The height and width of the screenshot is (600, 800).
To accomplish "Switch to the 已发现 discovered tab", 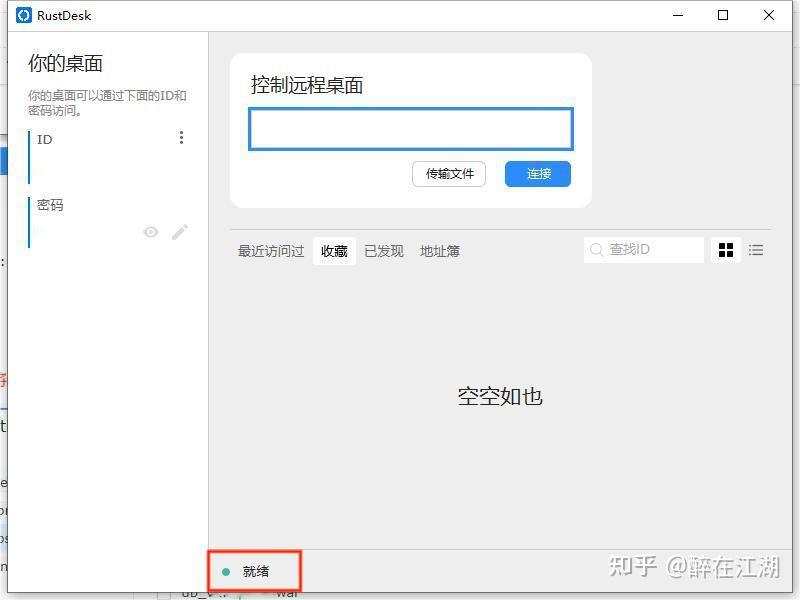I will 383,251.
